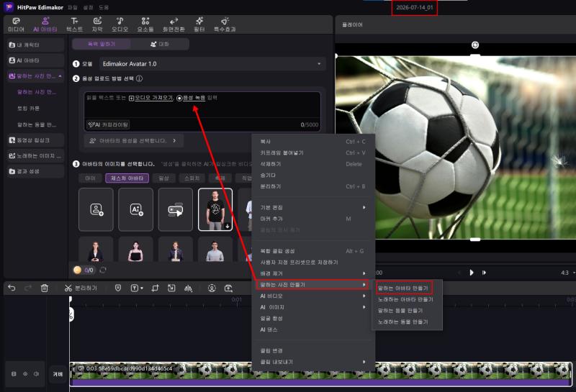This screenshot has width=576, height=392.
Task: Click the AI 카피라이팅 button
Action: [108, 124]
